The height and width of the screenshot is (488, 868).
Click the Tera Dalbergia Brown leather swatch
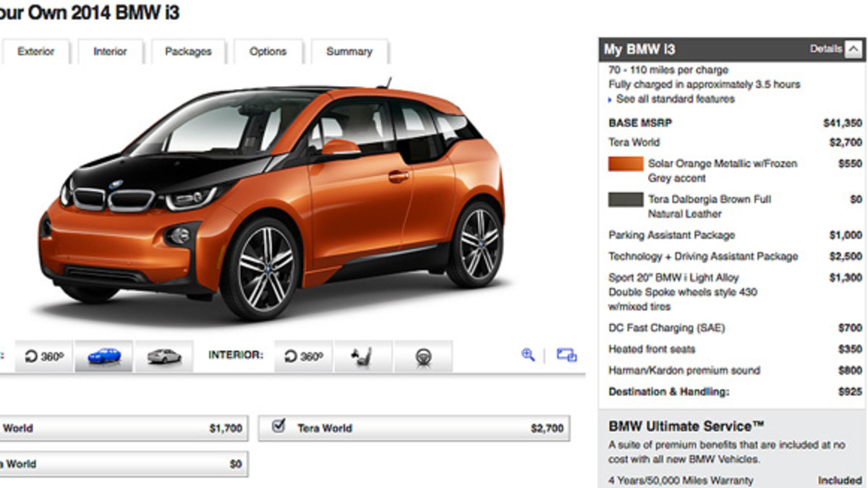tap(626, 200)
